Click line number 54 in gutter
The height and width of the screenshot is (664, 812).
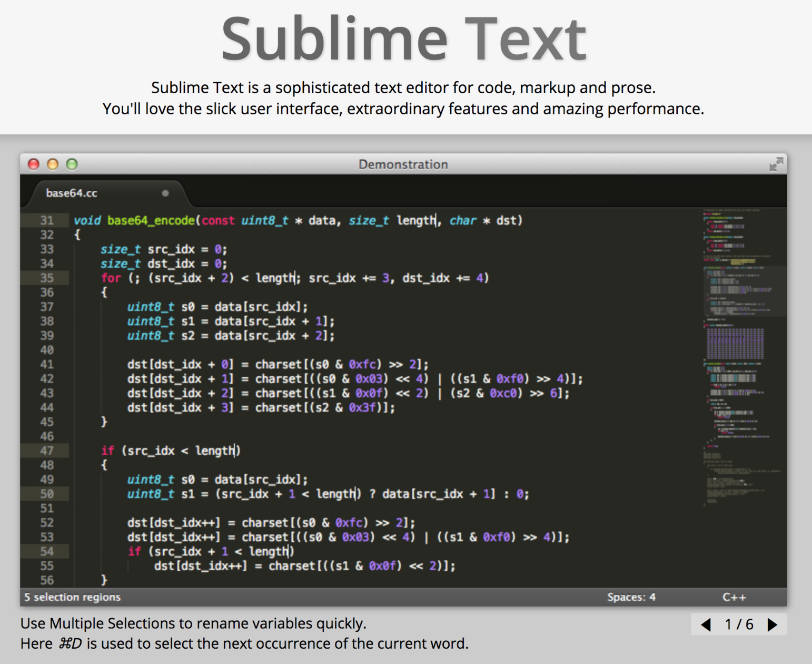coord(47,551)
